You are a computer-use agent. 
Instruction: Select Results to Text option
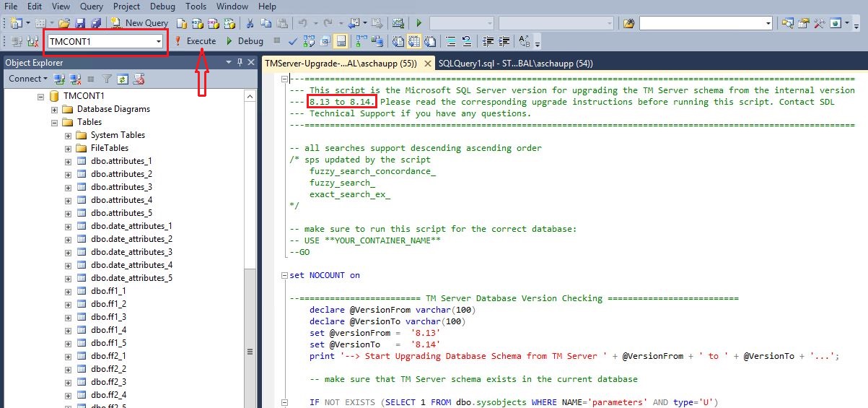pos(399,41)
